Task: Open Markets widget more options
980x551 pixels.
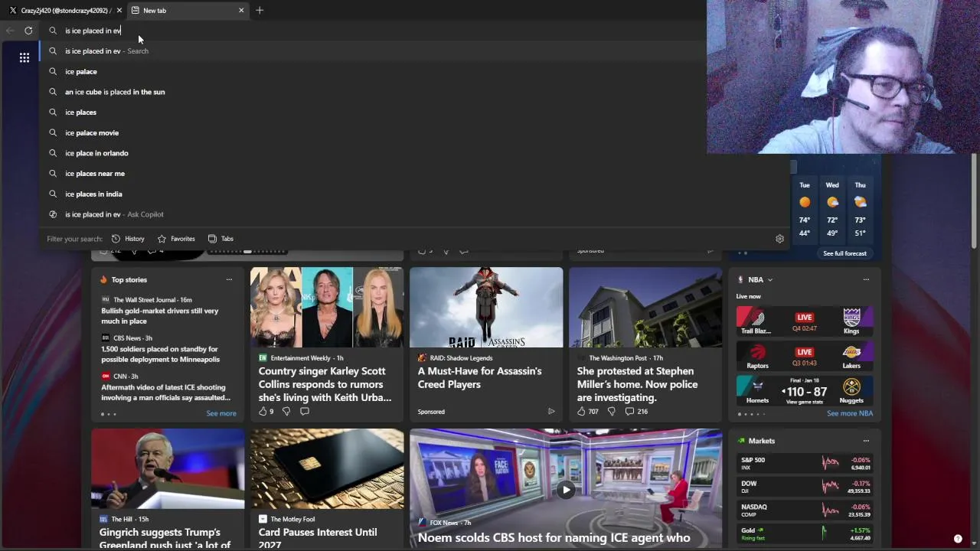Action: coord(866,441)
